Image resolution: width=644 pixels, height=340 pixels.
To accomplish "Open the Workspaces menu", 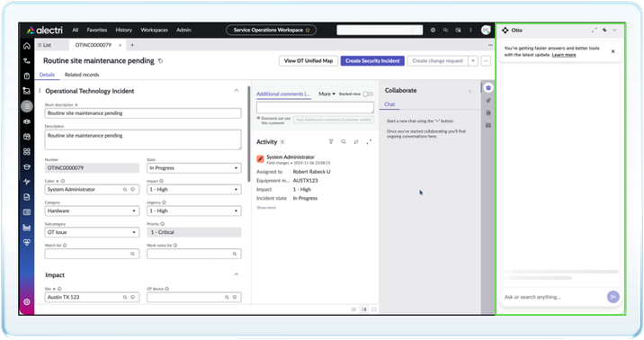I will click(154, 30).
